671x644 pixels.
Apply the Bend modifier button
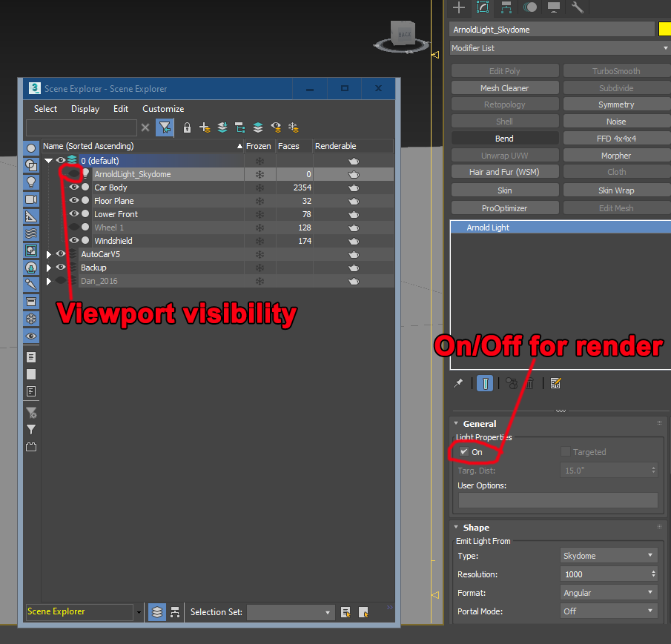coord(504,139)
